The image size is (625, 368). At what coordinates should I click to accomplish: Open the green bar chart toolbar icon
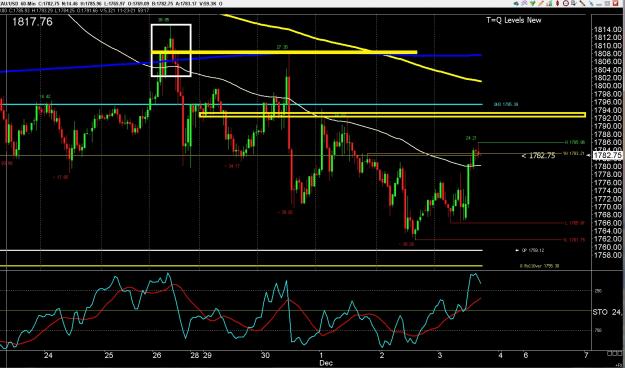click(x=549, y=3)
